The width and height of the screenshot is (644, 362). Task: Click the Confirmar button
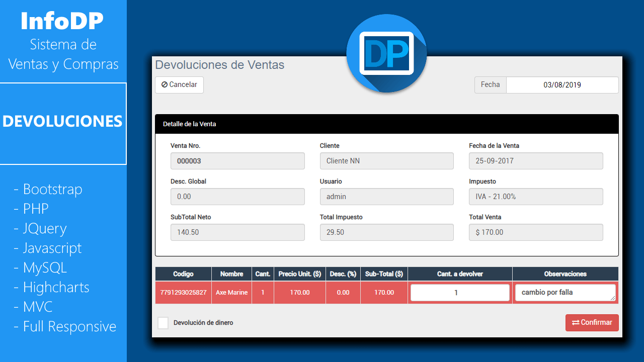click(592, 323)
